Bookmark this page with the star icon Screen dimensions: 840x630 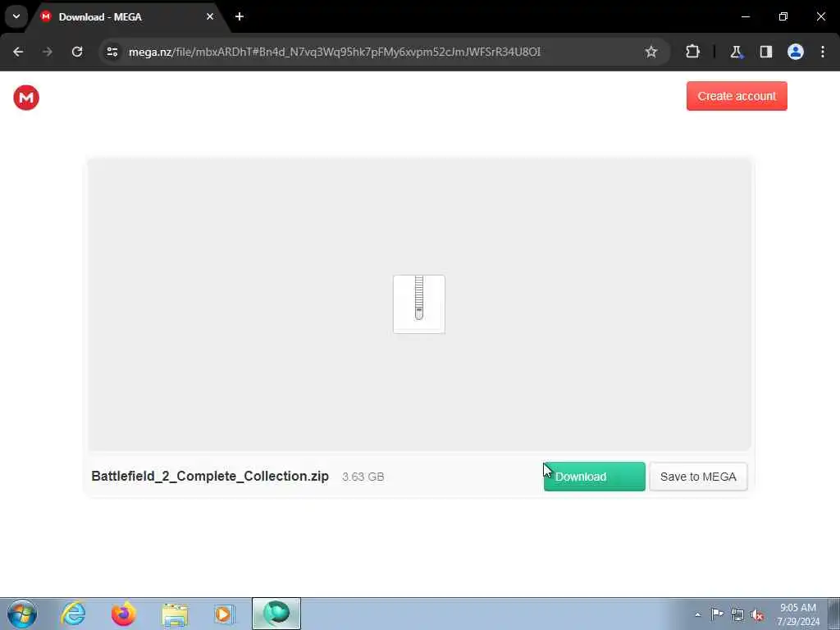tap(651, 52)
